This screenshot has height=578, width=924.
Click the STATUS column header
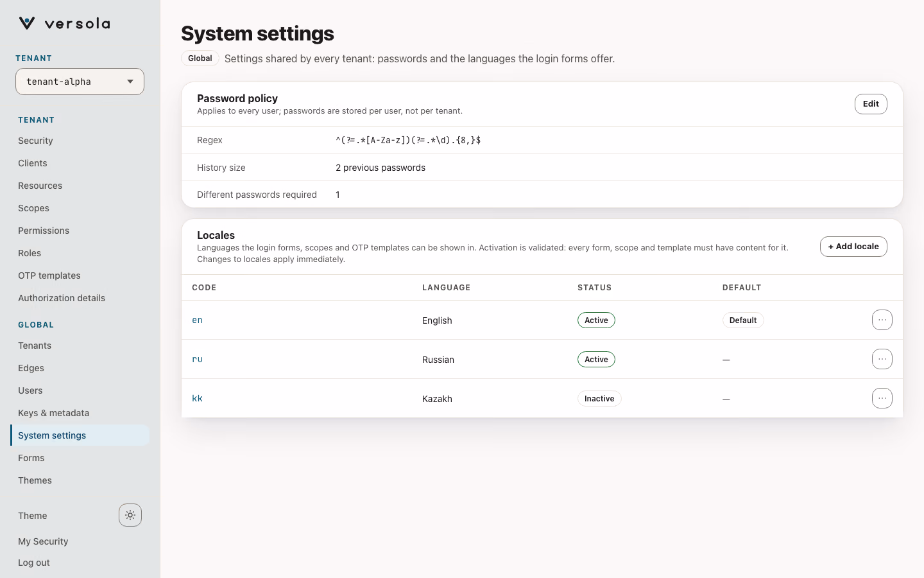coord(594,288)
